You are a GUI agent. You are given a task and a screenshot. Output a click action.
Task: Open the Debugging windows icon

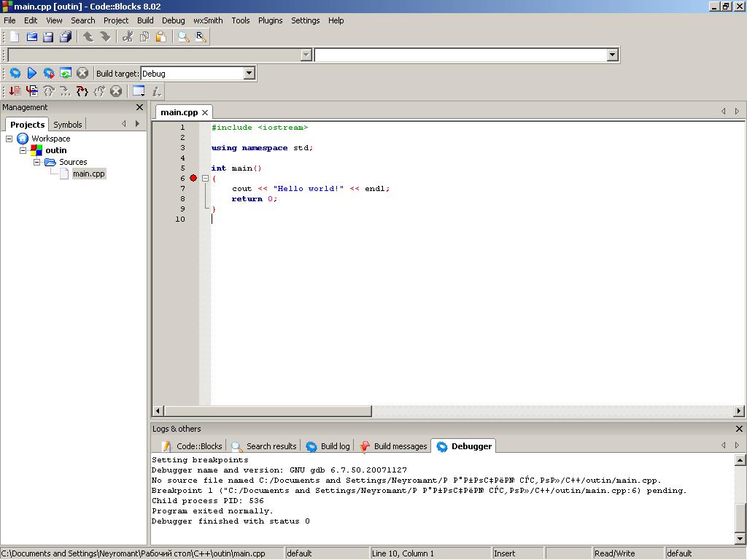click(139, 91)
